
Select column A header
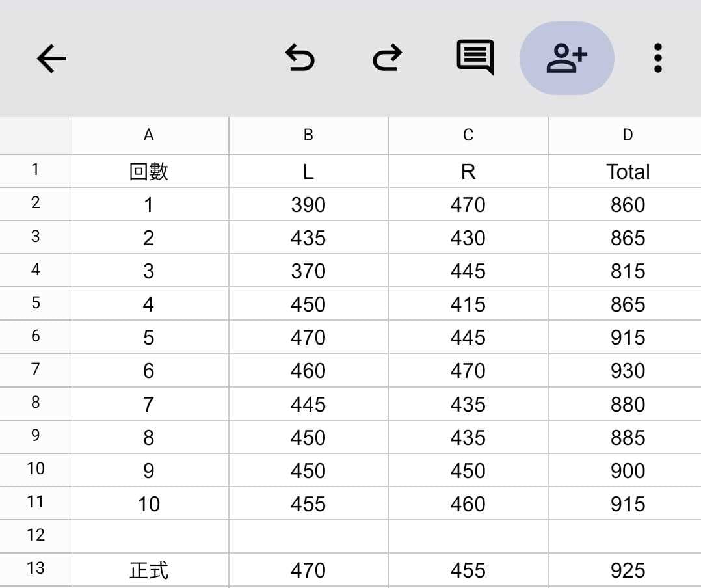(x=150, y=135)
